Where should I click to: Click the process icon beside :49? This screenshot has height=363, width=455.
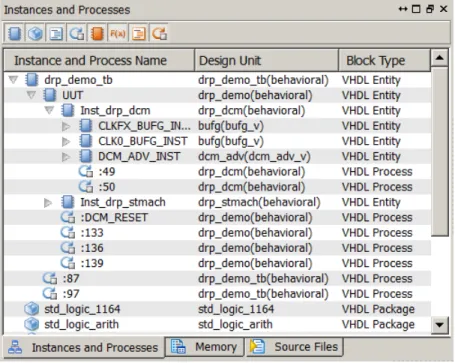86,172
